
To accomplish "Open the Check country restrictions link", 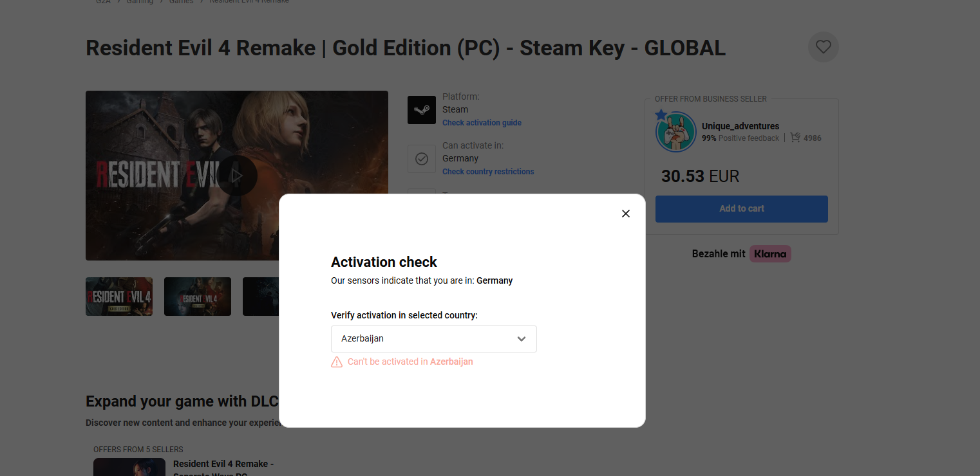I will [488, 172].
